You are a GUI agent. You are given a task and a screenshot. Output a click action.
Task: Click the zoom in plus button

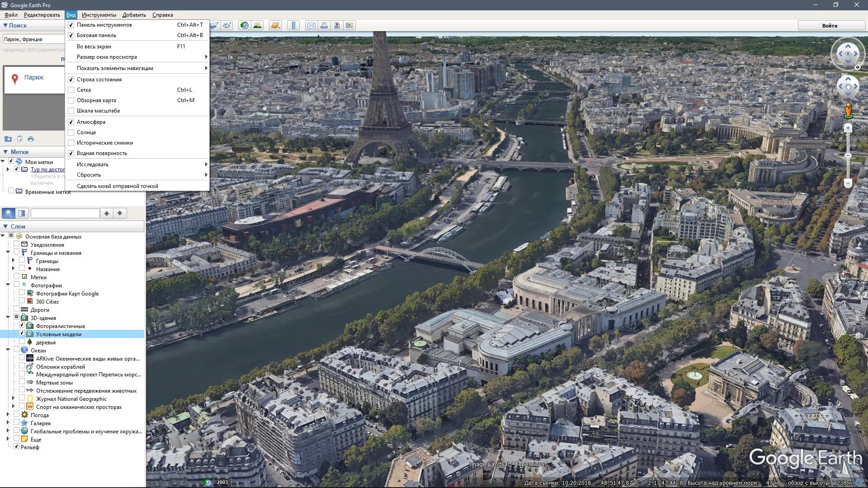(x=848, y=128)
